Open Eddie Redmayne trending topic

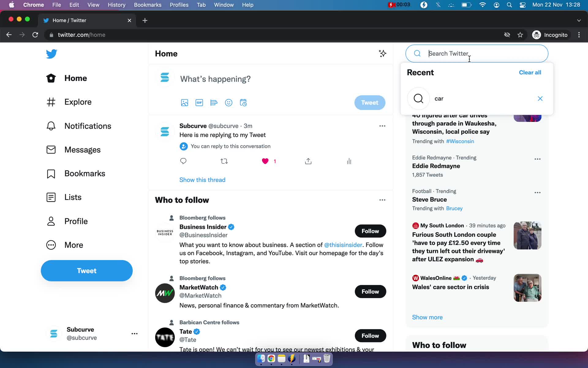coord(436,166)
